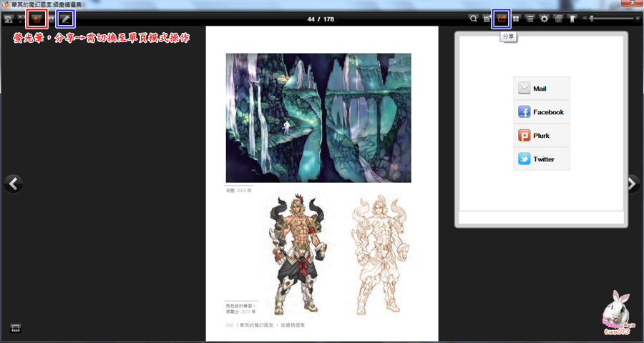The width and height of the screenshot is (644, 343).
Task: Go to the next page arrow
Action: coord(632,184)
